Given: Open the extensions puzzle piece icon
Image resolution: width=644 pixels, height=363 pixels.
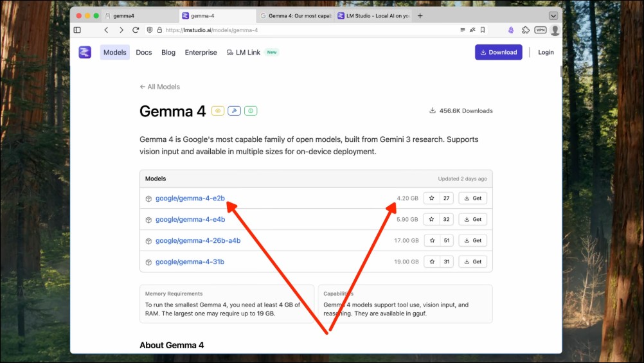Looking at the screenshot, I should tap(526, 30).
